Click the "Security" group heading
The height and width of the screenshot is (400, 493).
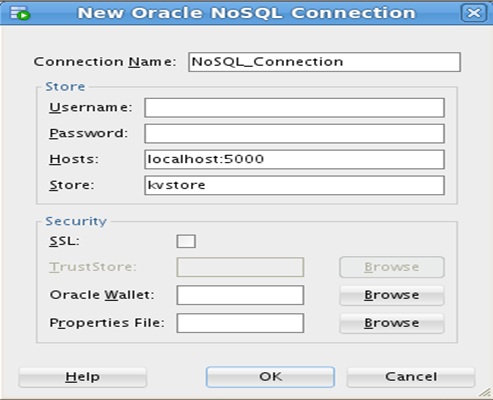click(x=76, y=221)
